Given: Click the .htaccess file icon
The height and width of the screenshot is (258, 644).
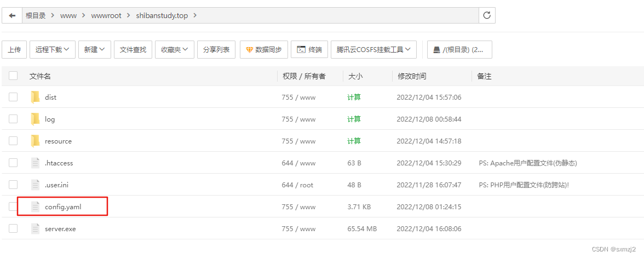Looking at the screenshot, I should 35,163.
